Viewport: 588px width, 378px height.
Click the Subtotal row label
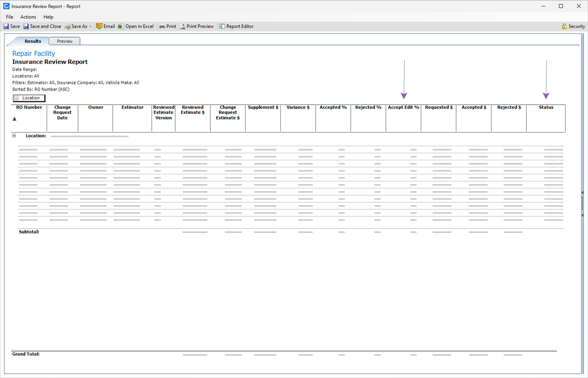click(29, 232)
